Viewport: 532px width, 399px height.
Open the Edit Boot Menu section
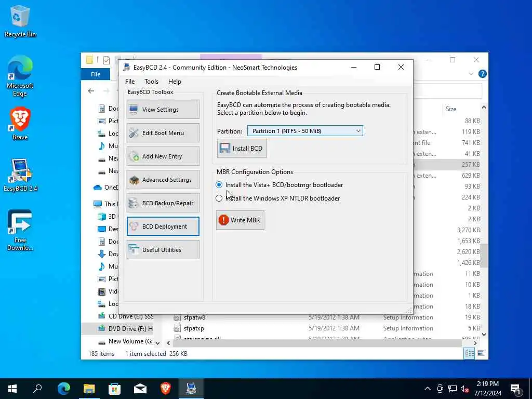tap(163, 132)
